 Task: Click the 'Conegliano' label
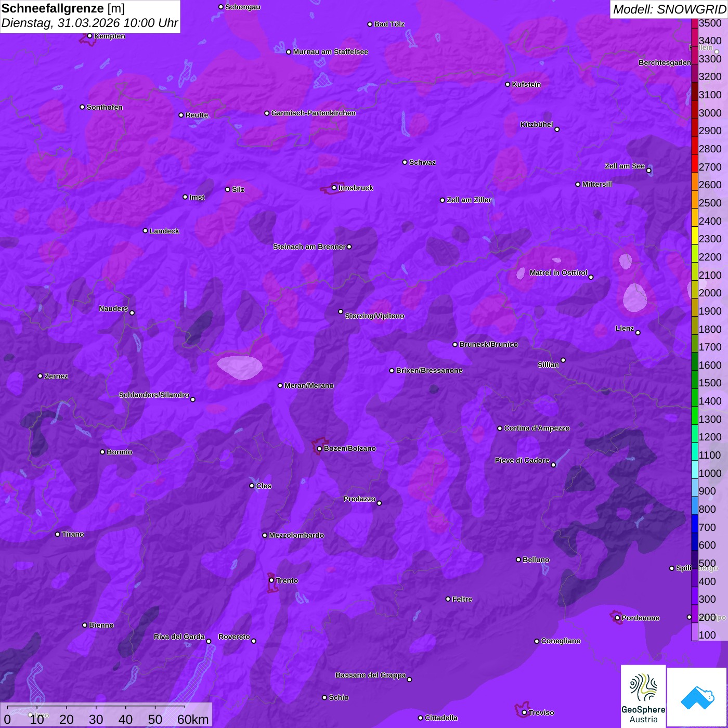561,641
